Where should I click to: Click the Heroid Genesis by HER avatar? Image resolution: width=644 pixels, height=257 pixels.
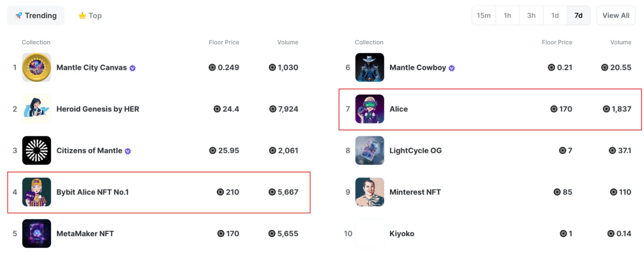[36, 109]
